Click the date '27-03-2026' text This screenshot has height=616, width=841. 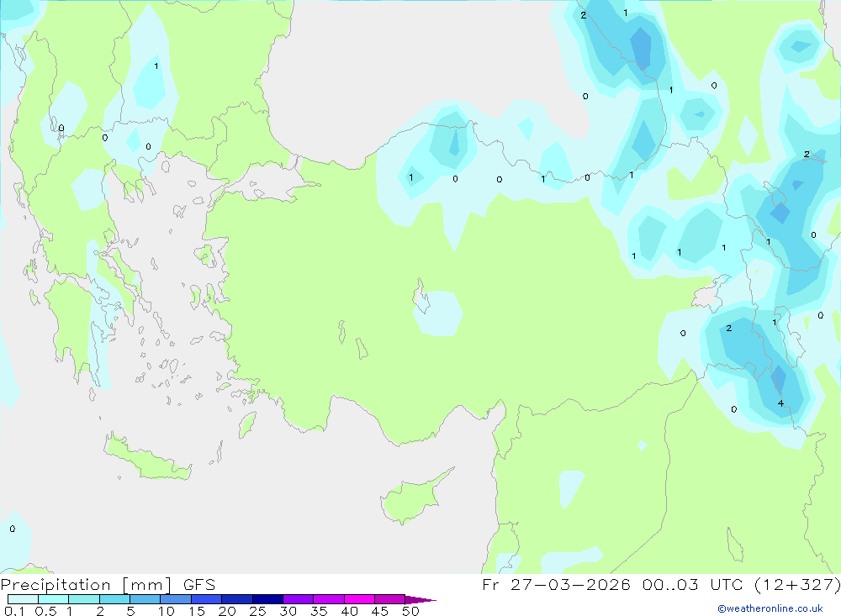(x=570, y=585)
